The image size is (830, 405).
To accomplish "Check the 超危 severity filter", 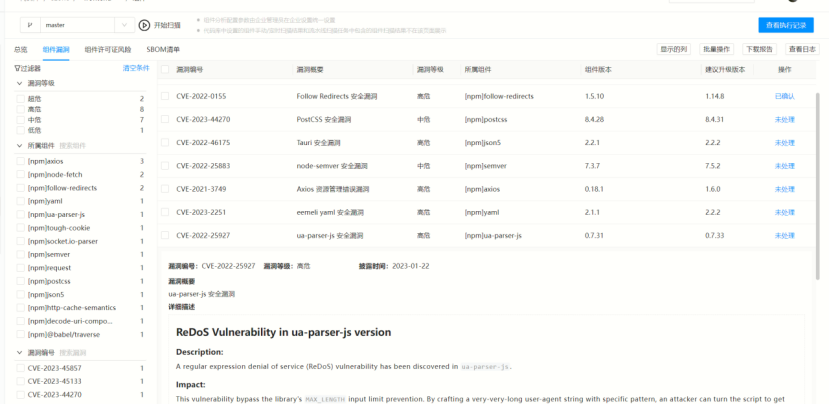I will (x=21, y=98).
